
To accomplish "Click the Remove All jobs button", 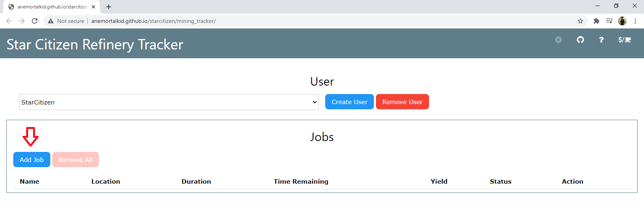I will [76, 160].
